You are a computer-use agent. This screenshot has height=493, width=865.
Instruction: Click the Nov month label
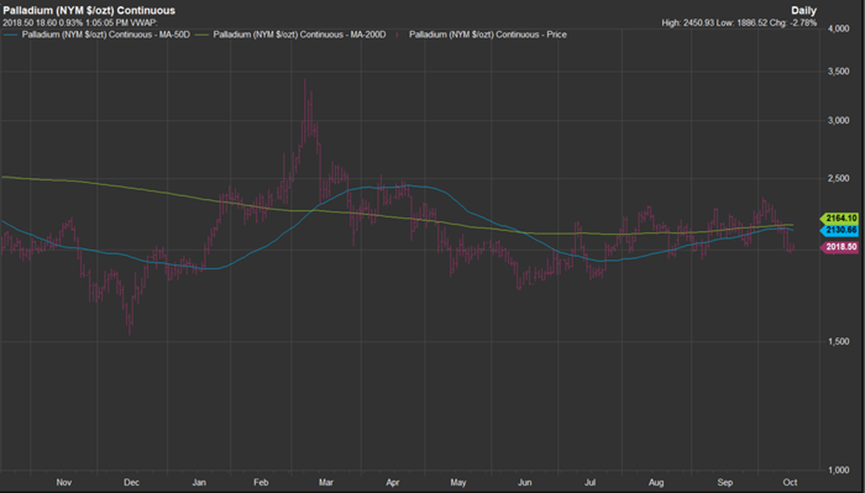64,483
